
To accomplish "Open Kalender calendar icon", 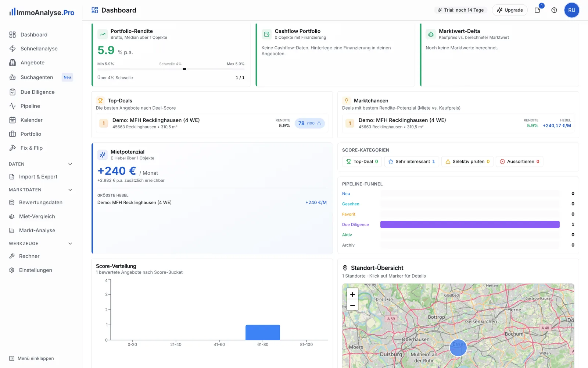I will [x=12, y=120].
